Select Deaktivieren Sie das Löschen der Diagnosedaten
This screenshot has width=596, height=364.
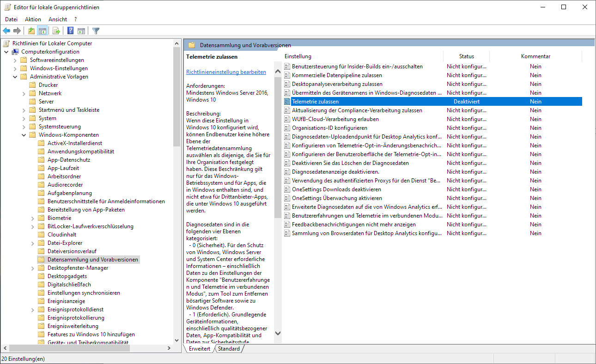pyautogui.click(x=350, y=163)
